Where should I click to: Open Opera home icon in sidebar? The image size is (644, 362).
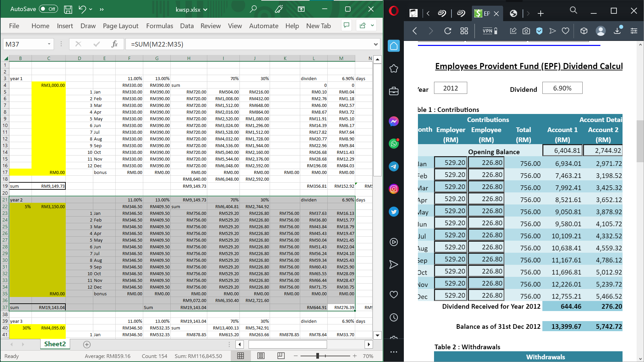pos(394,46)
